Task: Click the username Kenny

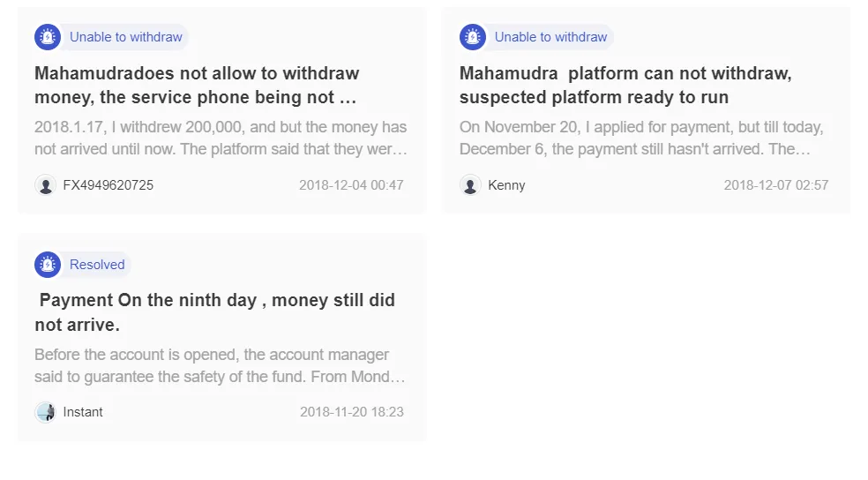Action: click(x=506, y=185)
